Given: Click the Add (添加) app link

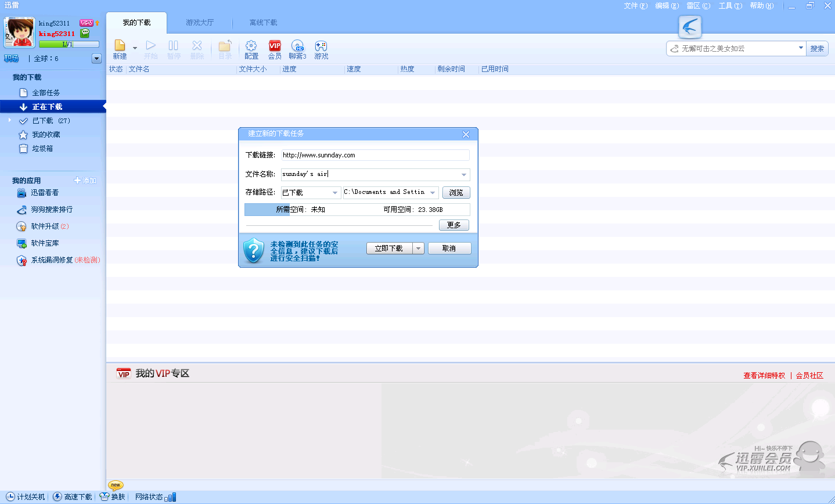Looking at the screenshot, I should click(x=85, y=181).
